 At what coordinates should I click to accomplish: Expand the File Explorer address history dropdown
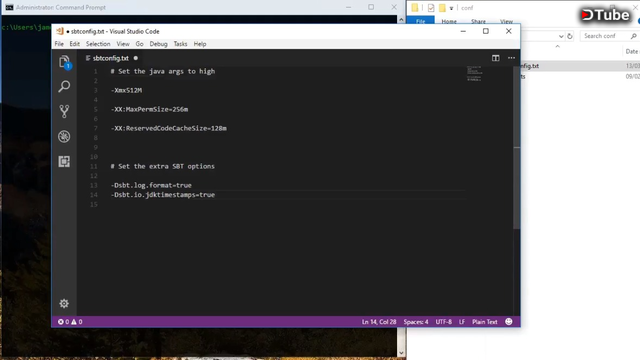point(561,36)
